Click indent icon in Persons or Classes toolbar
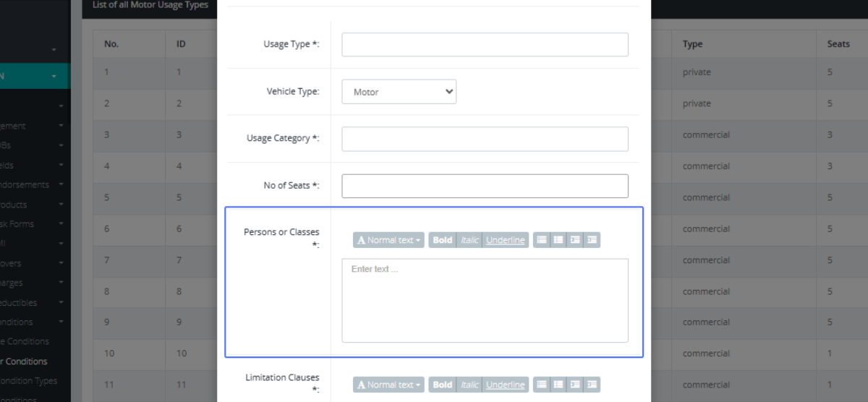868x402 pixels. [x=592, y=240]
